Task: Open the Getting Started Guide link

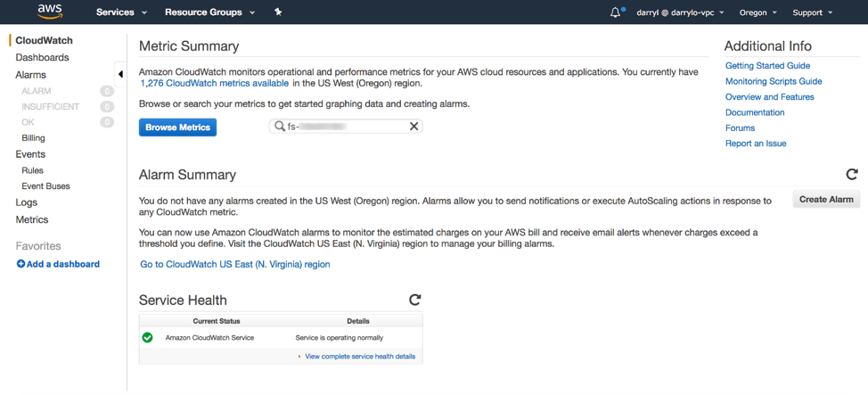Action: [768, 66]
